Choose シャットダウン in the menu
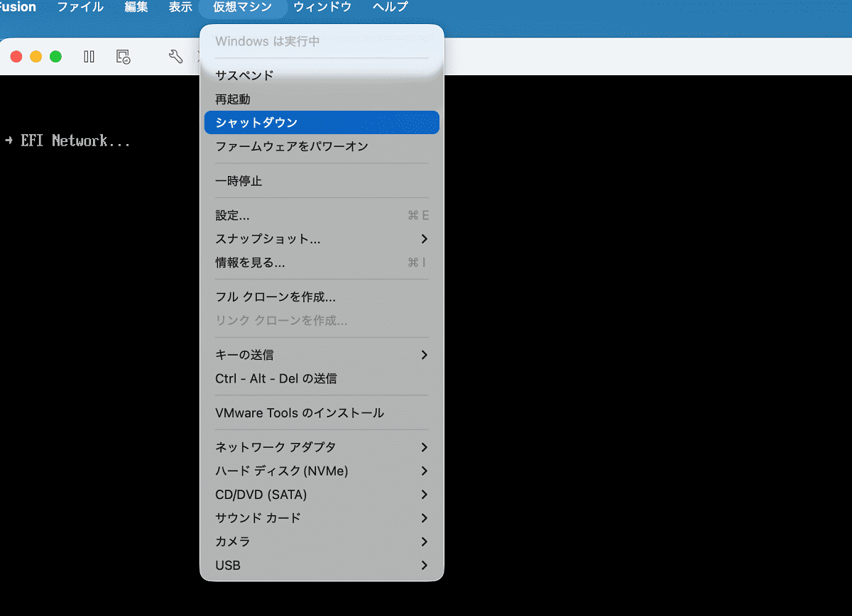This screenshot has height=616, width=852. pos(322,123)
